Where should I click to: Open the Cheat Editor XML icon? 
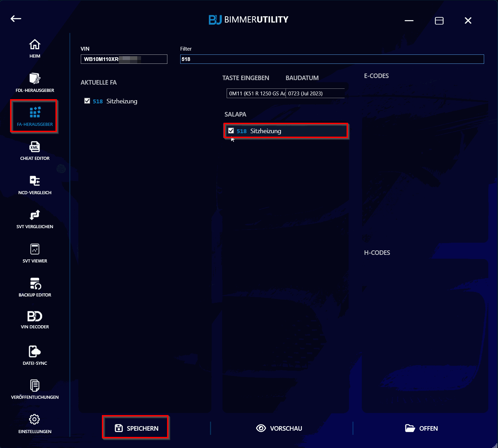pos(35,147)
